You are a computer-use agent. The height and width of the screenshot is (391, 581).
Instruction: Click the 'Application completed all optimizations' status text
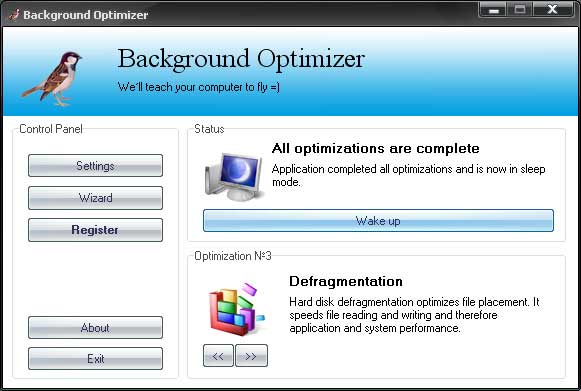pyautogui.click(x=408, y=175)
